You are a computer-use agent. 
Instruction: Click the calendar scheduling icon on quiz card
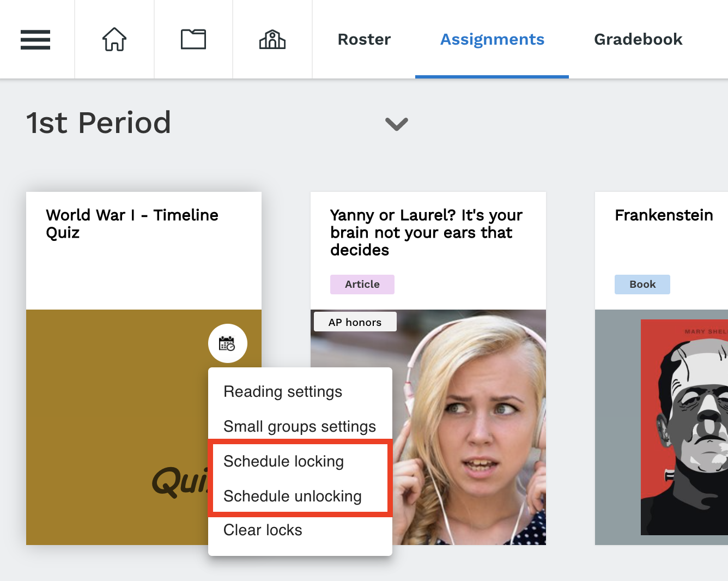pos(228,343)
